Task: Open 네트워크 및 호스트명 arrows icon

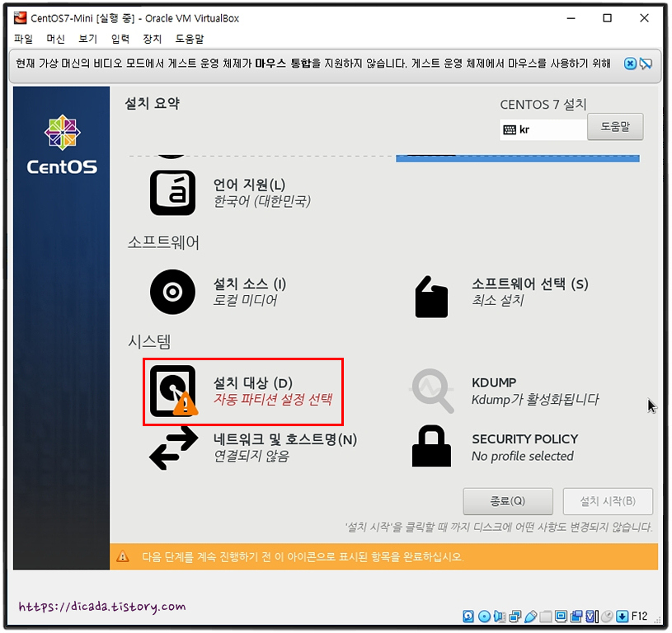Action: 174,448
